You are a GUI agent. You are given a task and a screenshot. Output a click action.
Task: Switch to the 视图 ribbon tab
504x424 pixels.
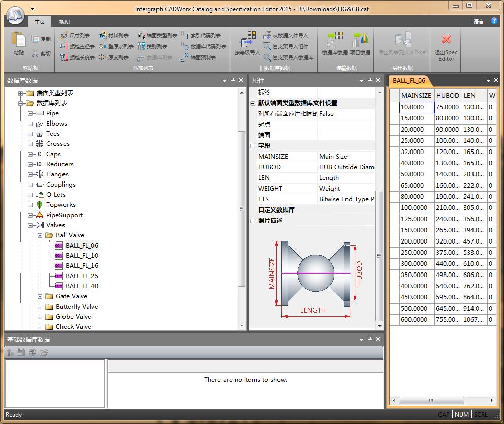(x=64, y=22)
